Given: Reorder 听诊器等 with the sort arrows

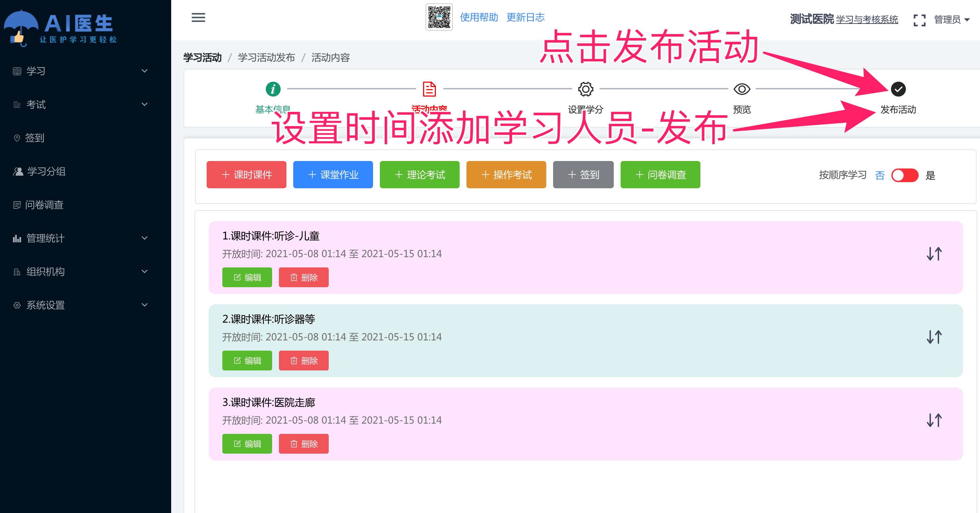Looking at the screenshot, I should pos(934,337).
